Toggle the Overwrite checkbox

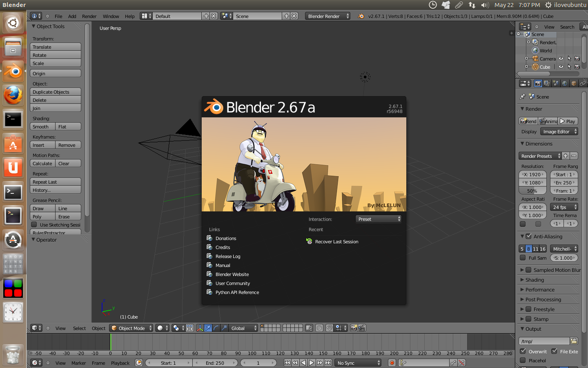(x=523, y=351)
